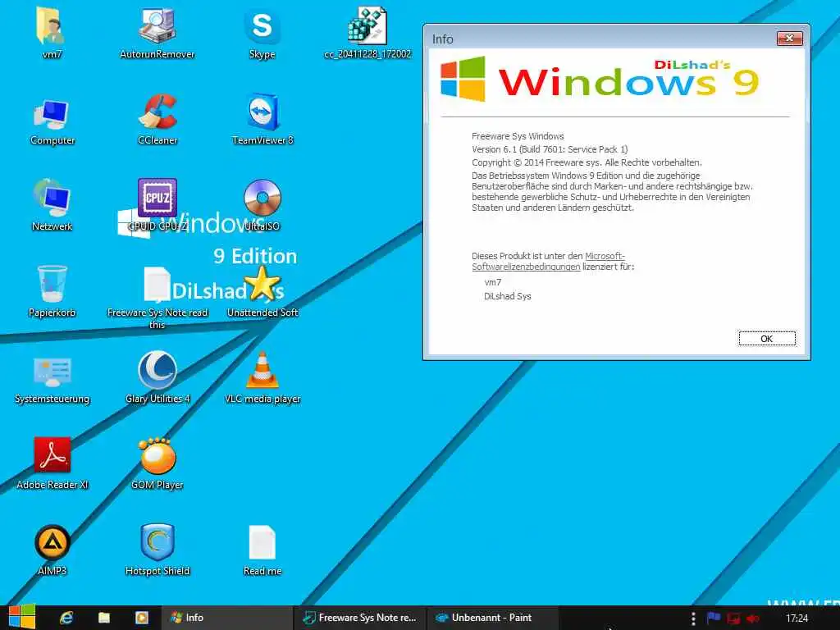Click OK in the Info dialog
The width and height of the screenshot is (840, 630).
point(767,339)
